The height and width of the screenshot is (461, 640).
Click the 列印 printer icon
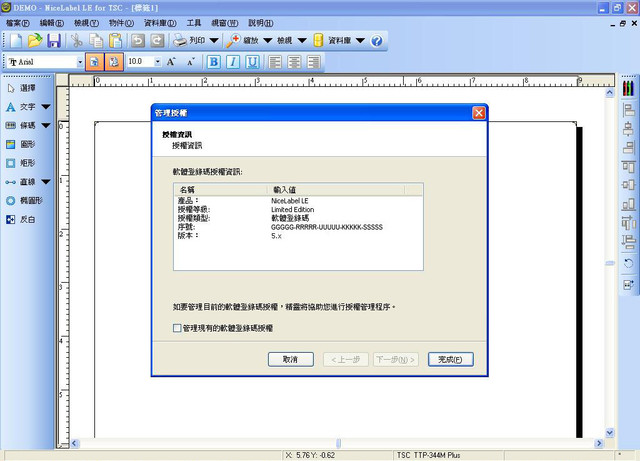coord(180,40)
